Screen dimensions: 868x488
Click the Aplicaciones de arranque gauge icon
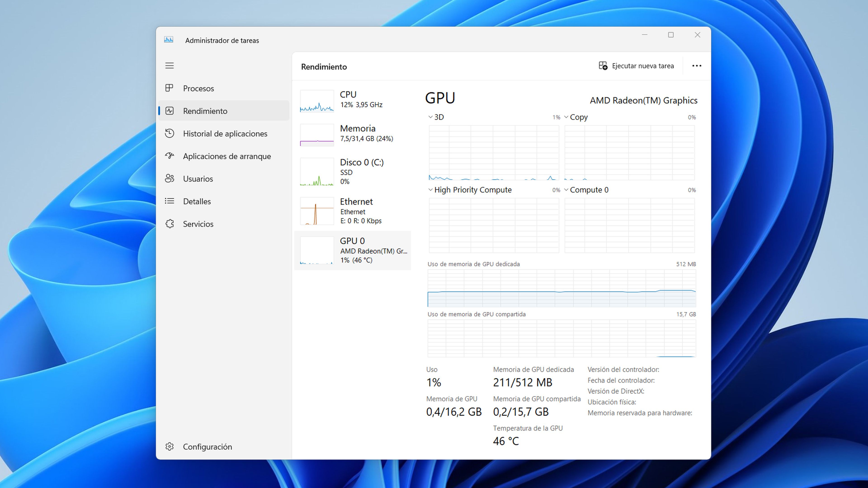[x=170, y=156]
